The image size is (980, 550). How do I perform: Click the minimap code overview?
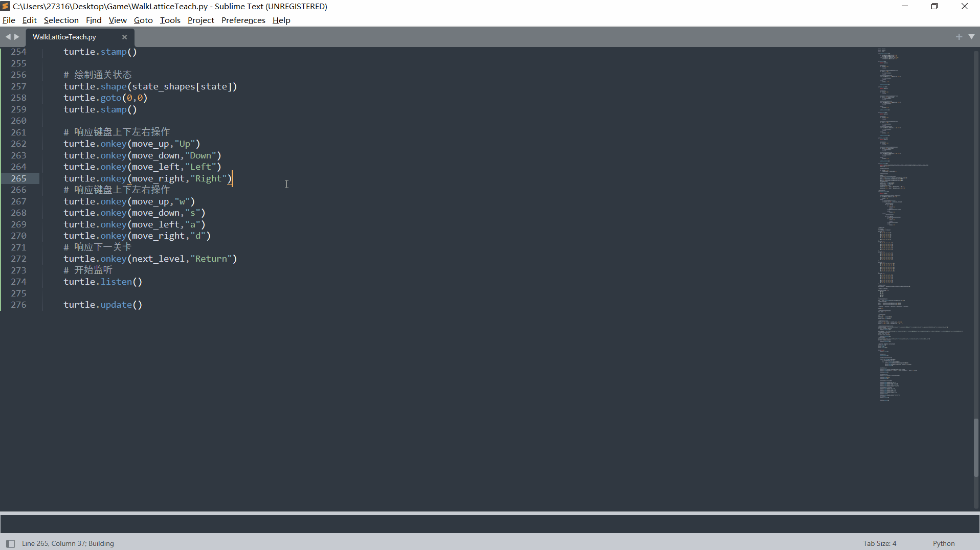coord(921,225)
